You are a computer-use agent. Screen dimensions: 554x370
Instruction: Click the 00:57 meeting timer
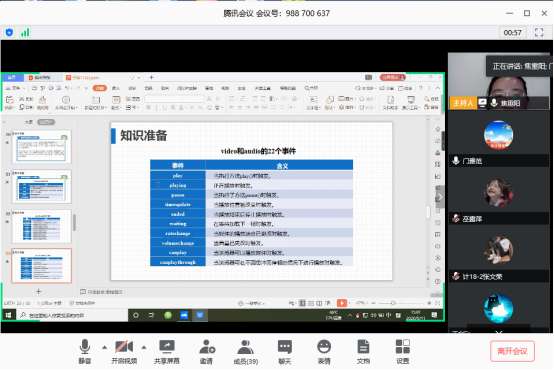pyautogui.click(x=512, y=33)
